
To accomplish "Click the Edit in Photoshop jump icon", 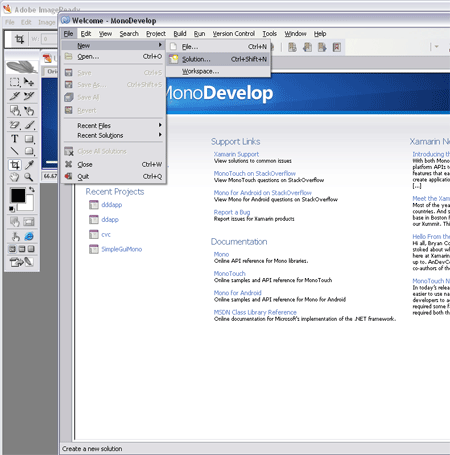I will (21, 262).
